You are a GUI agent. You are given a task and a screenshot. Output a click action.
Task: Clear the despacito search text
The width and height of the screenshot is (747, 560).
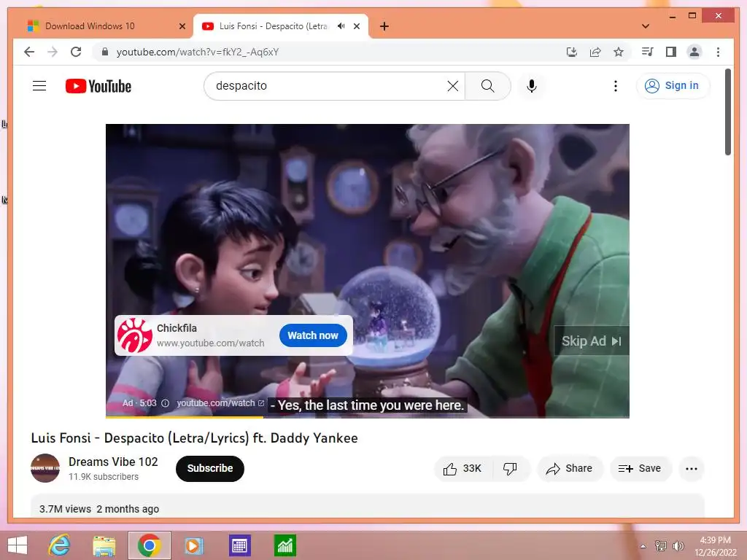(452, 86)
